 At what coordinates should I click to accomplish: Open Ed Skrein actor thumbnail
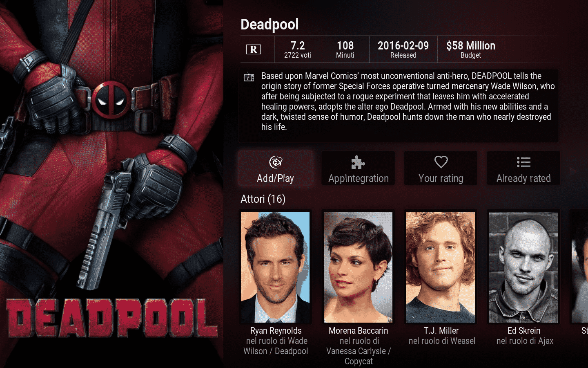pyautogui.click(x=523, y=267)
